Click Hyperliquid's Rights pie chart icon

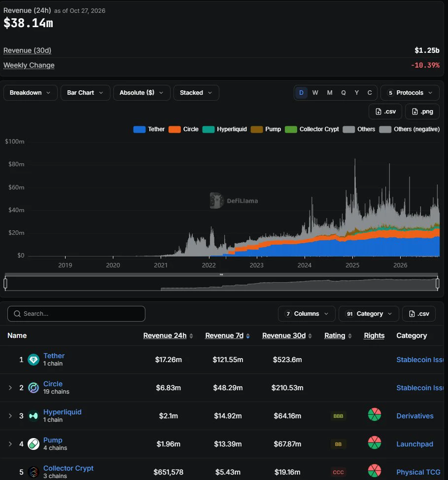point(374,414)
